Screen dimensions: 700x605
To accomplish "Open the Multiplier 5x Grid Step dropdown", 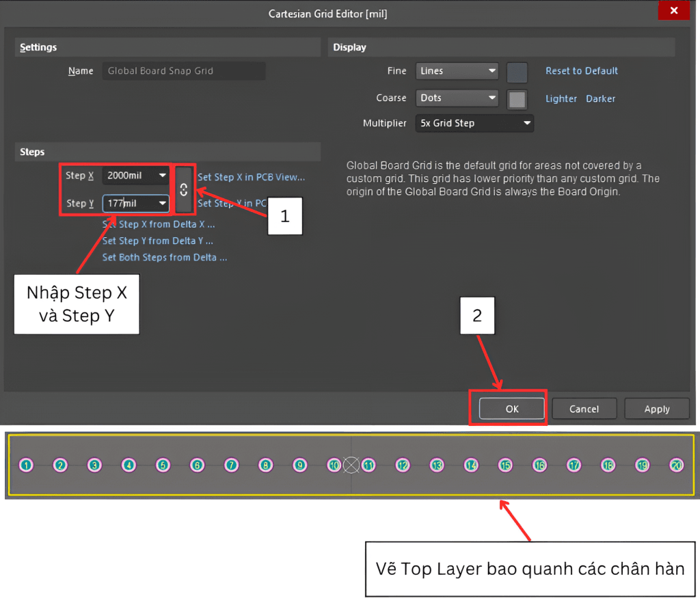I will click(526, 124).
